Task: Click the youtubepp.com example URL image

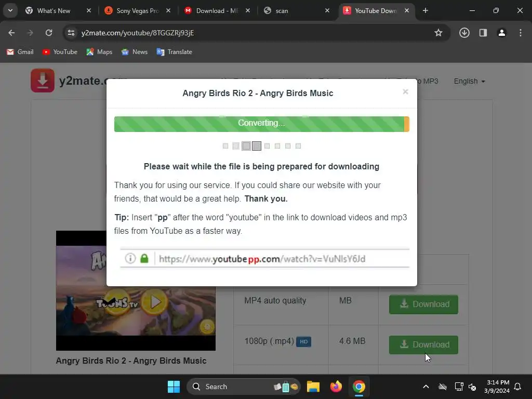Action: tap(264, 259)
